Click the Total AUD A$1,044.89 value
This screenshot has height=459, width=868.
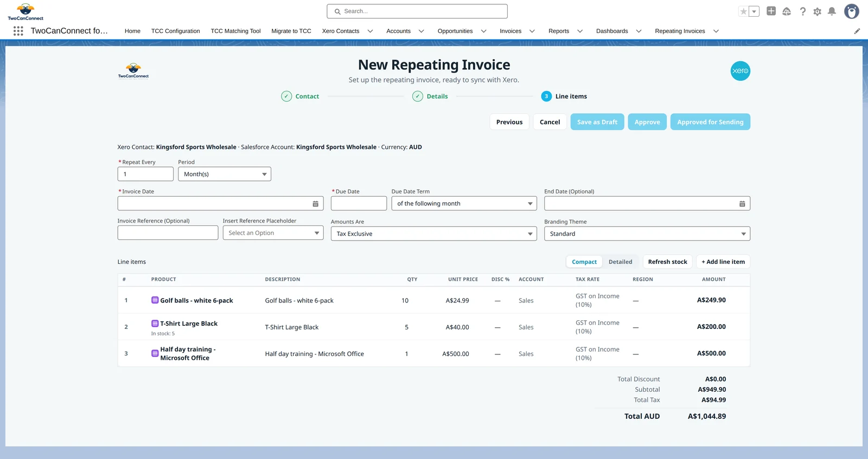pos(707,417)
